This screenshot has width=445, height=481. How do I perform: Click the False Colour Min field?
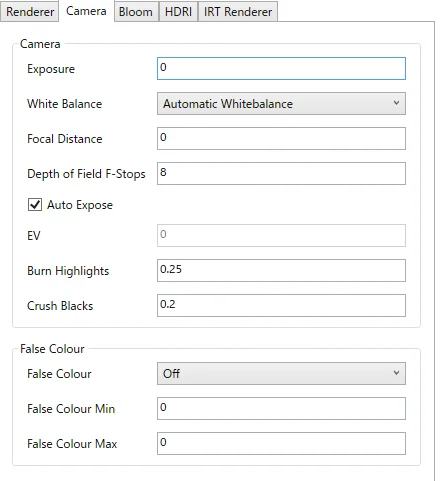coord(281,408)
